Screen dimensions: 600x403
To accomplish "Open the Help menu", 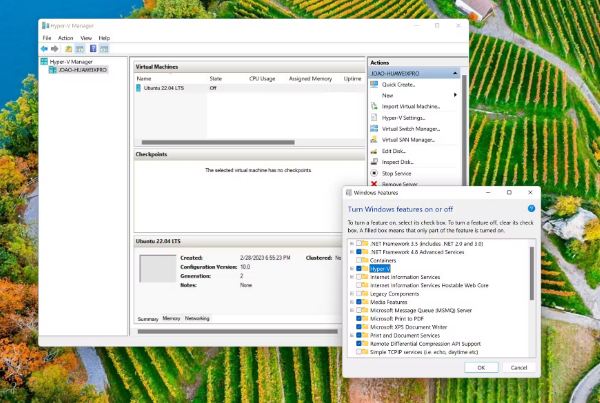I will (x=104, y=38).
